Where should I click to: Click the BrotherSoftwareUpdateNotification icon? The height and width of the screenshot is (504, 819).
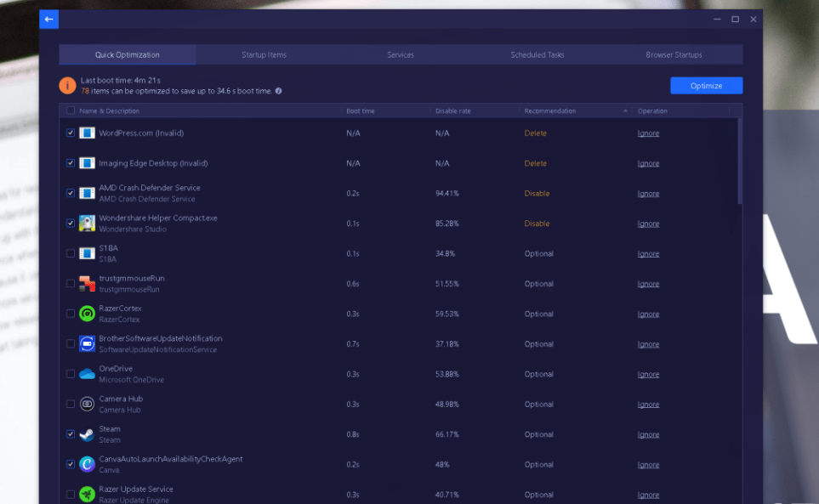[88, 344]
